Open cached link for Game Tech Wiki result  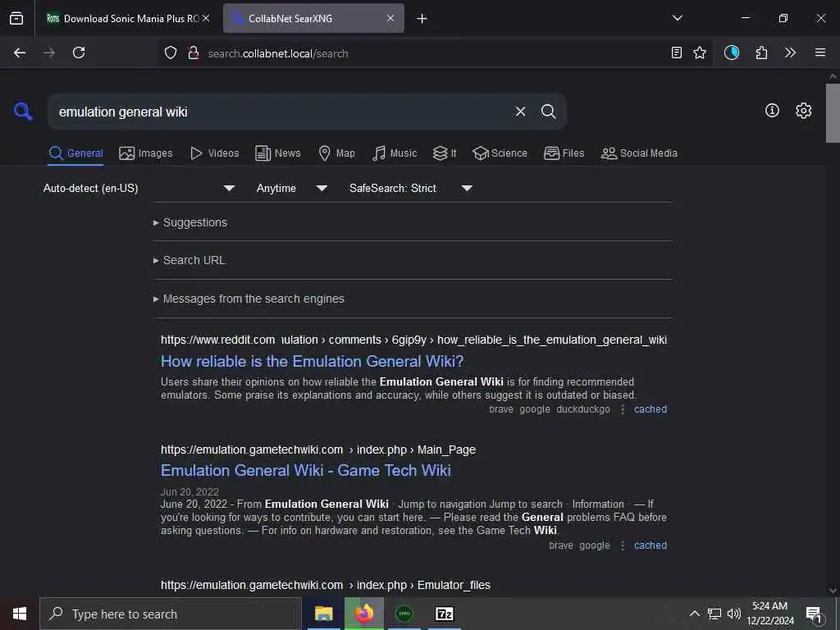pos(651,546)
